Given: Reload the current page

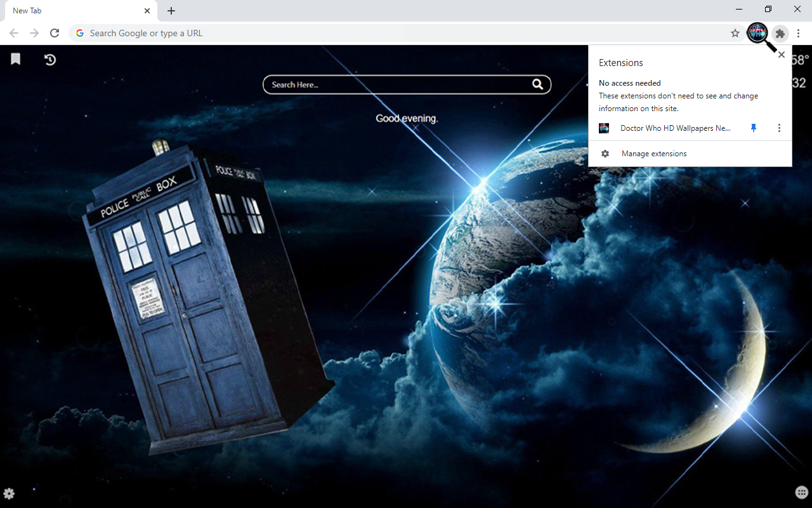Looking at the screenshot, I should [x=55, y=33].
